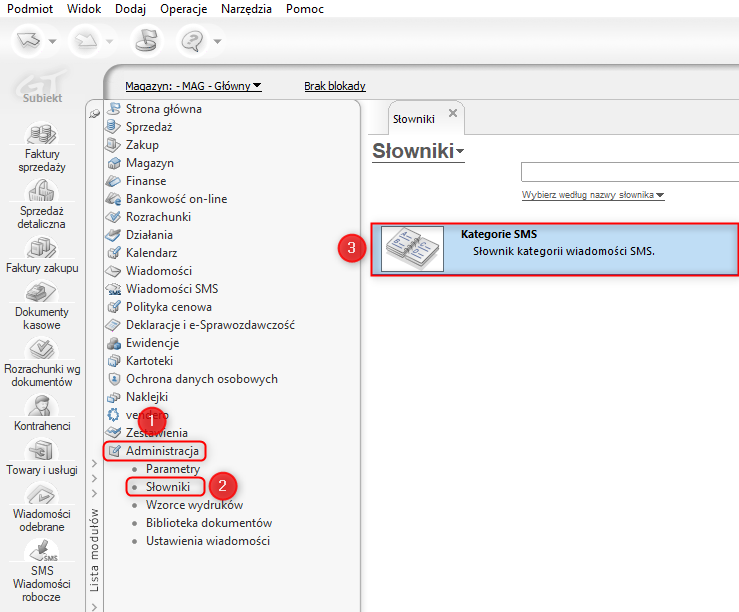The height and width of the screenshot is (612, 739).
Task: Open Biblioteka dokumentów under Administracja
Action: pyautogui.click(x=209, y=523)
